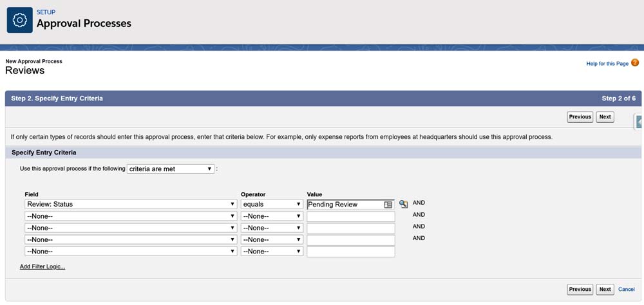Click the Specify Entry Criteria section heading
Viewport: 644px width, 305px height.
44,152
